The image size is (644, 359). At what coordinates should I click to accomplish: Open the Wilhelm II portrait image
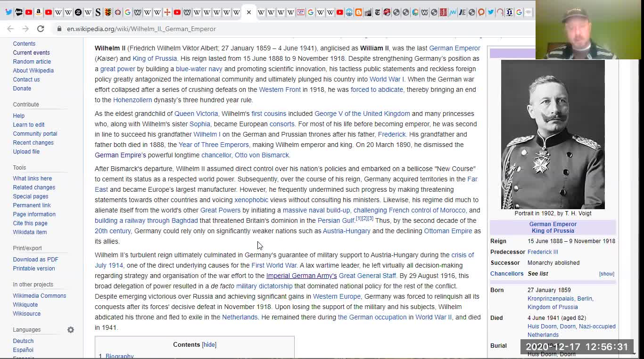tap(553, 134)
